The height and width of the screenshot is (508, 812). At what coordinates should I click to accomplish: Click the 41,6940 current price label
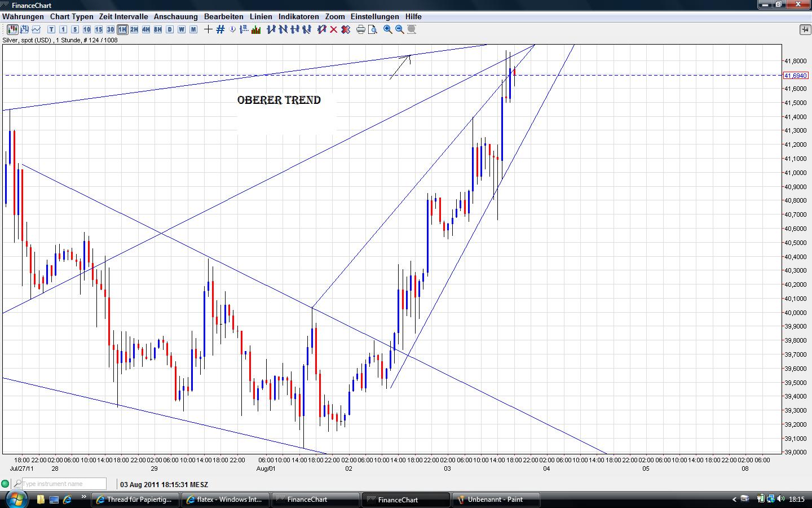click(x=796, y=76)
